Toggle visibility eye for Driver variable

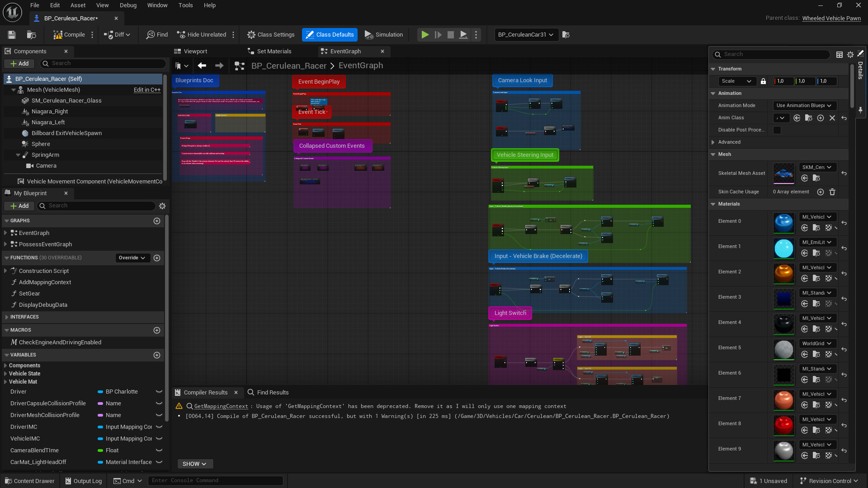pyautogui.click(x=159, y=392)
